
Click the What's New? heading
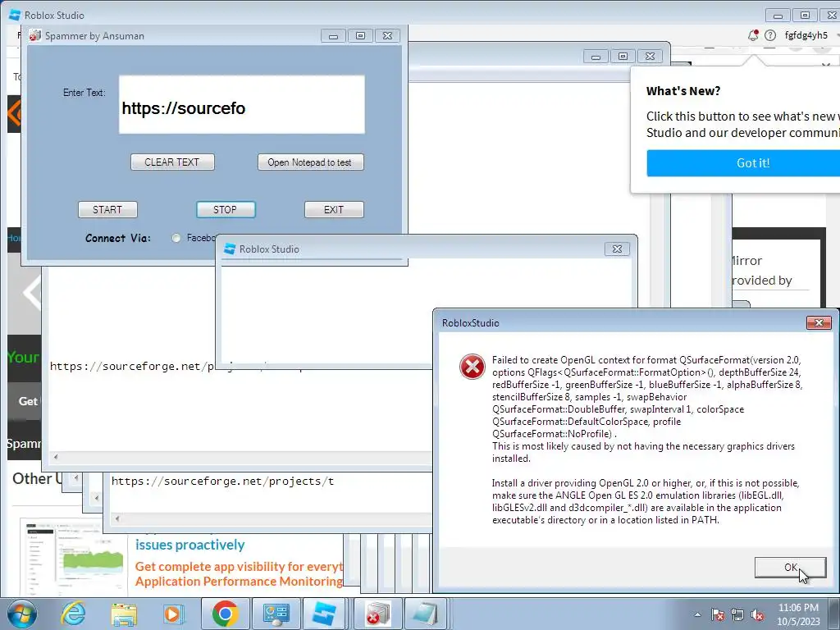683,91
